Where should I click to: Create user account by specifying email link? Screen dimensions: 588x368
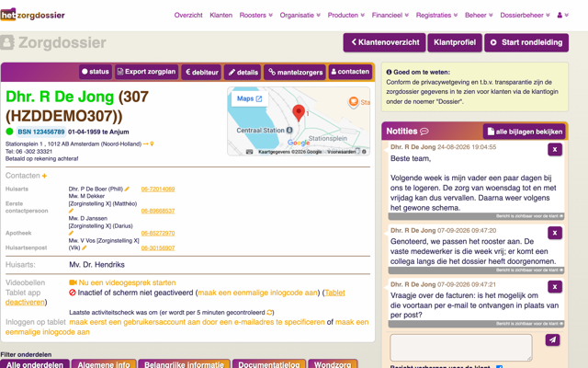pyautogui.click(x=197, y=322)
